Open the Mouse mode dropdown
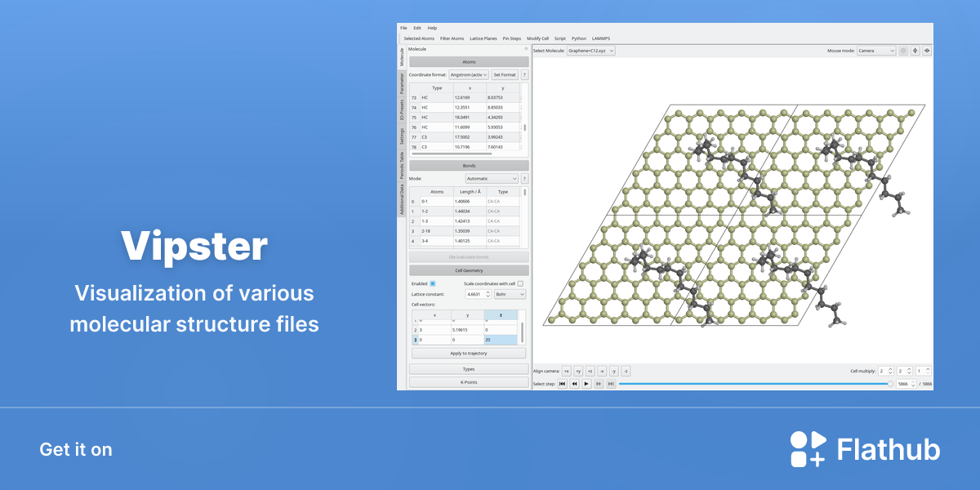Viewport: 980px width, 490px height. 876,51
